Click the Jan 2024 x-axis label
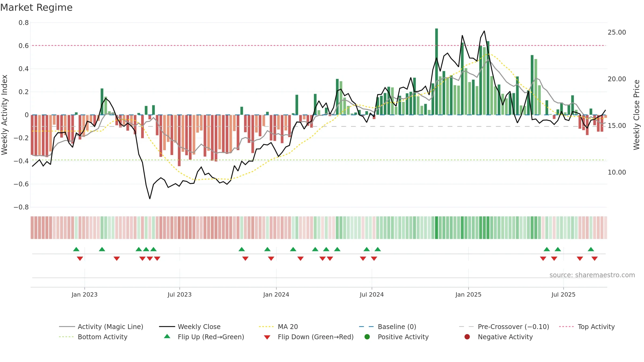Viewport: 644px width, 362px height. point(276,294)
